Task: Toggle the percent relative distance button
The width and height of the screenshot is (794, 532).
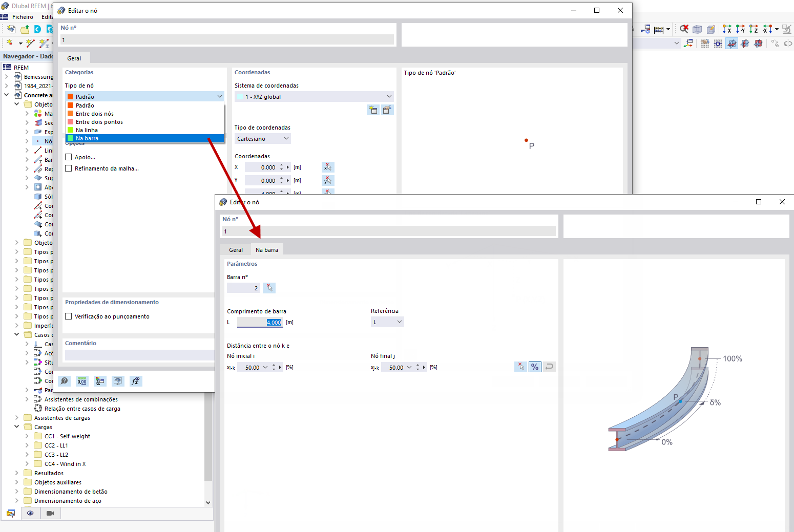Action: coord(535,367)
